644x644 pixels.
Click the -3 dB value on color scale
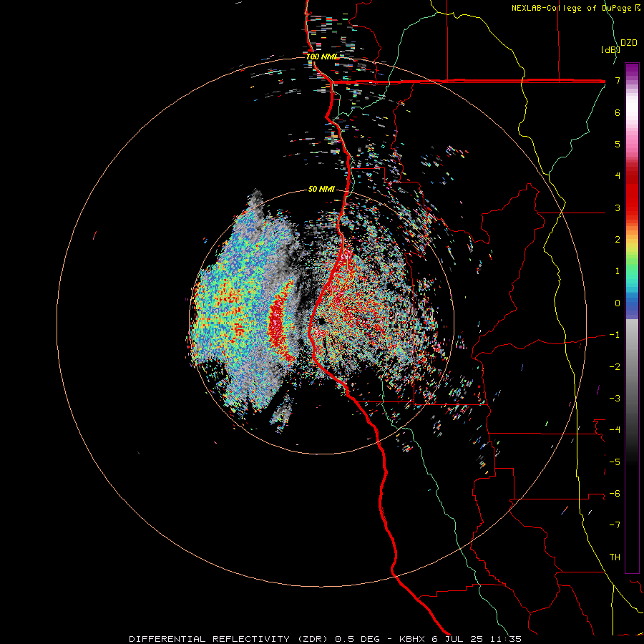pos(615,398)
